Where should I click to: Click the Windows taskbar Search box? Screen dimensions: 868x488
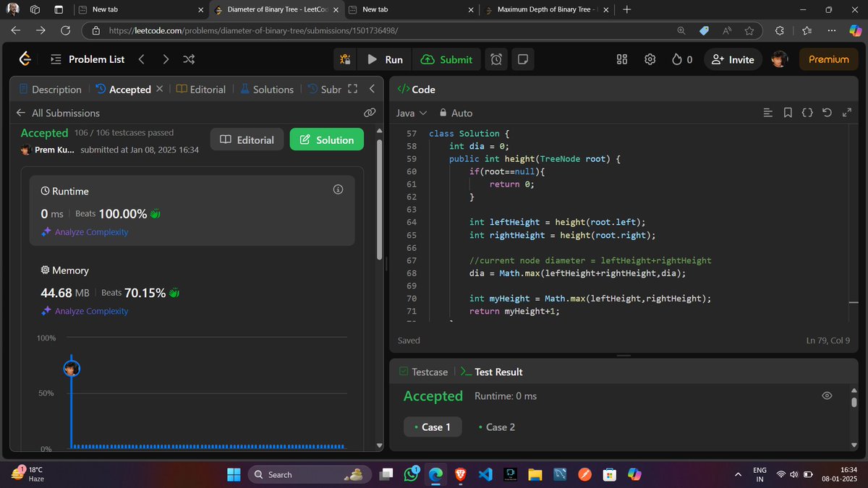point(310,474)
